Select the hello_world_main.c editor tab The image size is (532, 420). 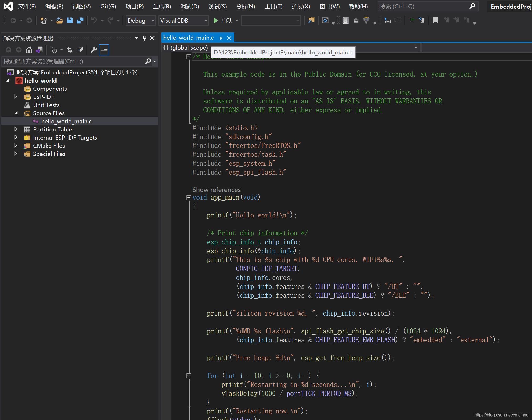tap(188, 38)
